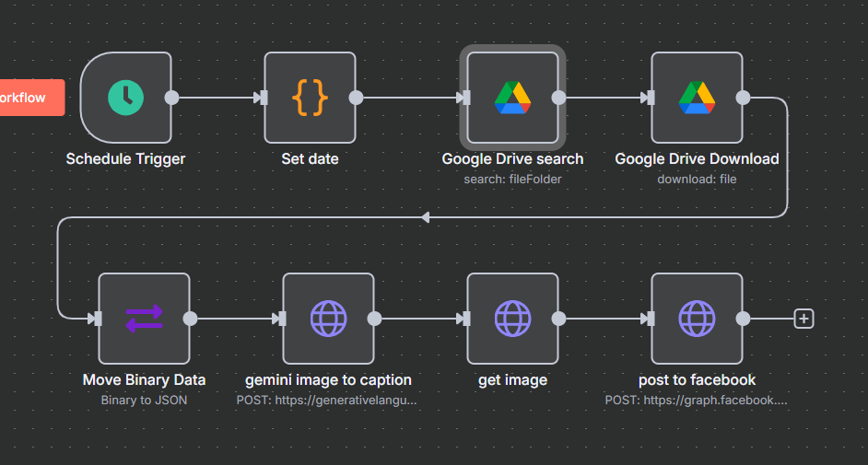Click the Google Drive search input connector
This screenshot has height=465, width=868.
pos(466,98)
